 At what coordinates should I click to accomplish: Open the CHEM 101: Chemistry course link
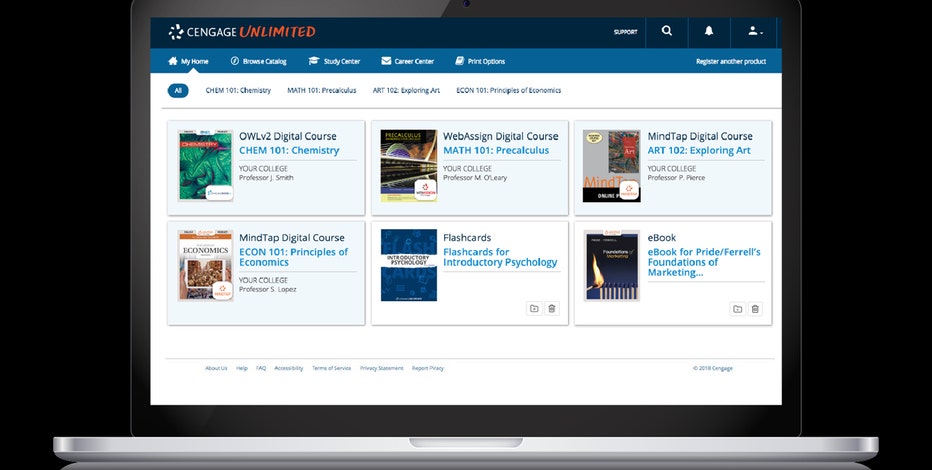click(x=289, y=150)
